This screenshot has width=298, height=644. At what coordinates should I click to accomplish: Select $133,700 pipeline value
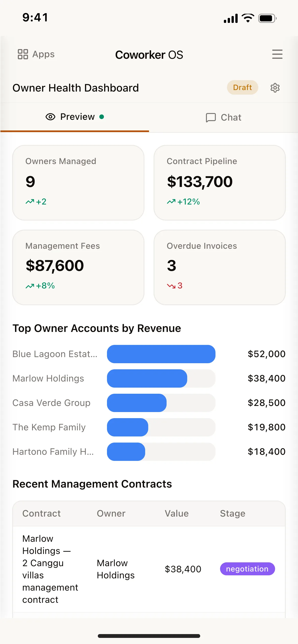coord(200,182)
